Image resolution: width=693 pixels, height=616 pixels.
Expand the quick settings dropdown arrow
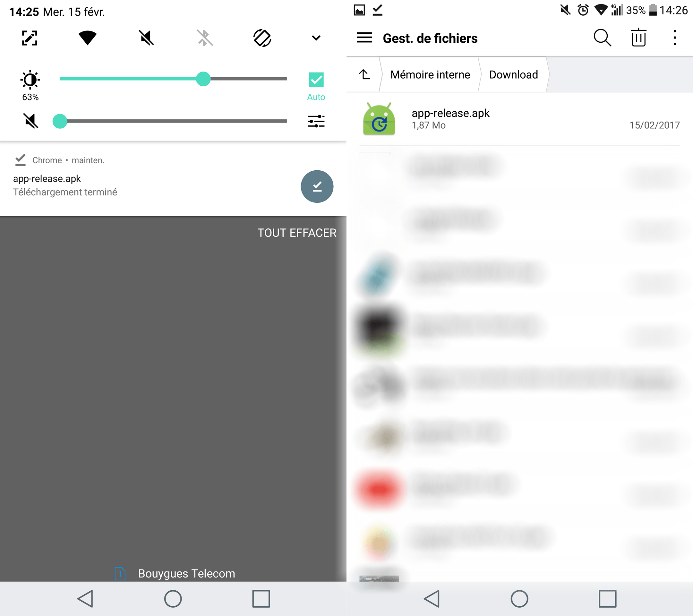click(317, 37)
